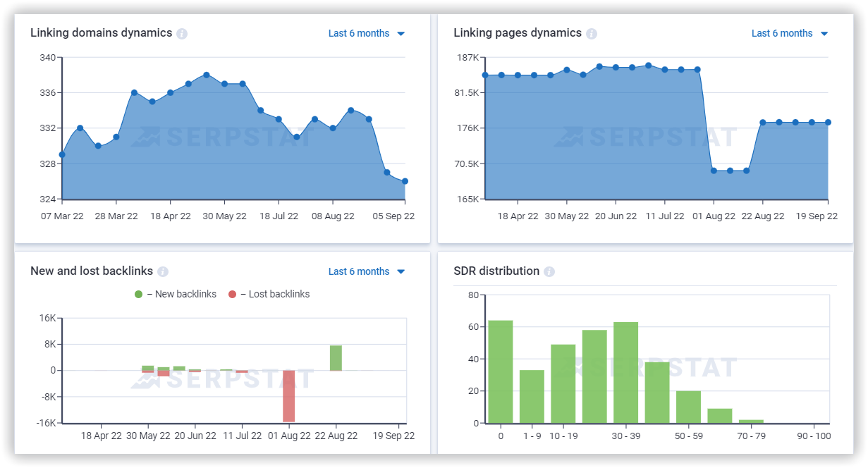Click the tall green new backlinks bar

tap(336, 358)
